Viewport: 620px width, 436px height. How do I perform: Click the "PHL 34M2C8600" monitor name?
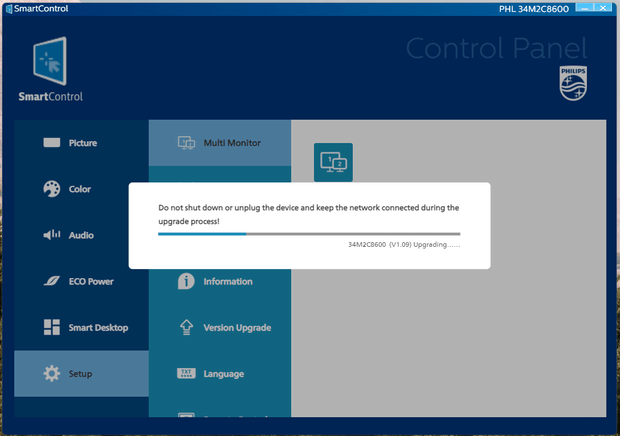[534, 9]
